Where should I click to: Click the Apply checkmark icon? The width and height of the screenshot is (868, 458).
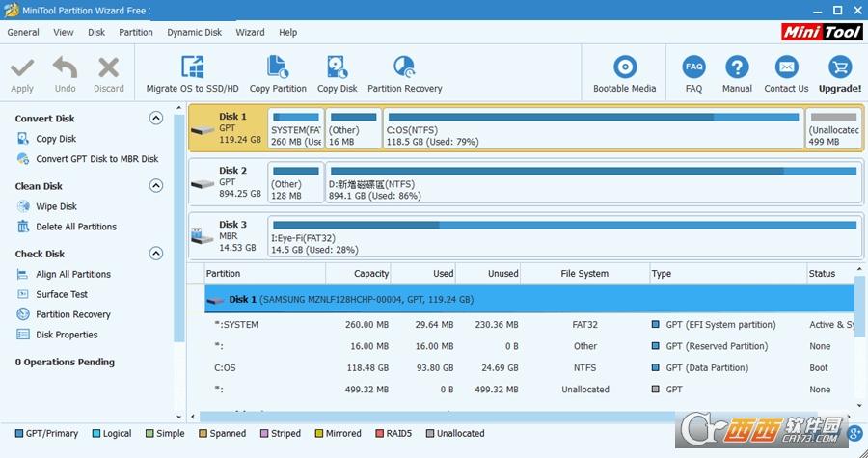point(22,68)
